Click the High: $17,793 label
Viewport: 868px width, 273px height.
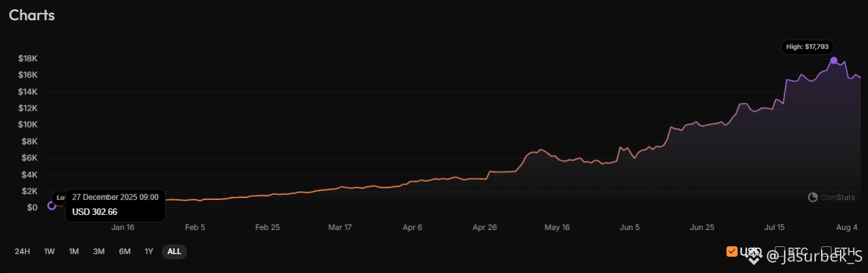(807, 47)
